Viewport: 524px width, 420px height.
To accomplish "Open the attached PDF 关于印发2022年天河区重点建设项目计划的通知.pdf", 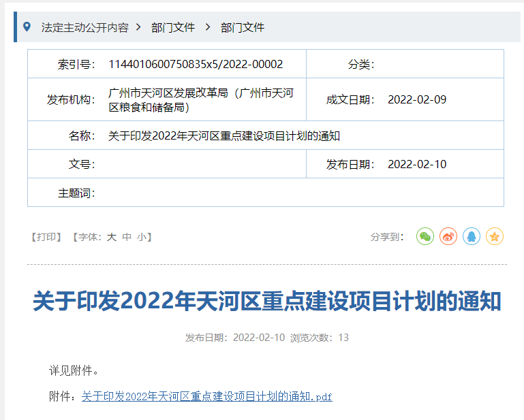I will [x=207, y=396].
